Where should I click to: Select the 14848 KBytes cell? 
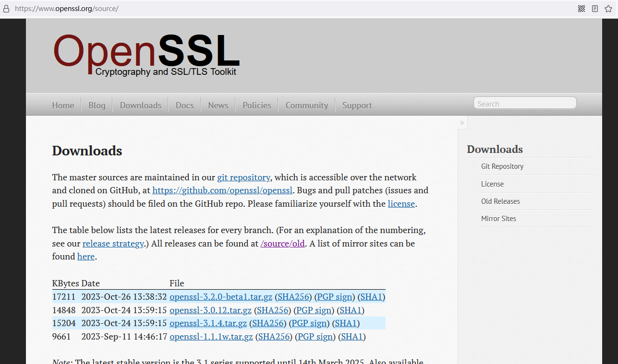(64, 310)
